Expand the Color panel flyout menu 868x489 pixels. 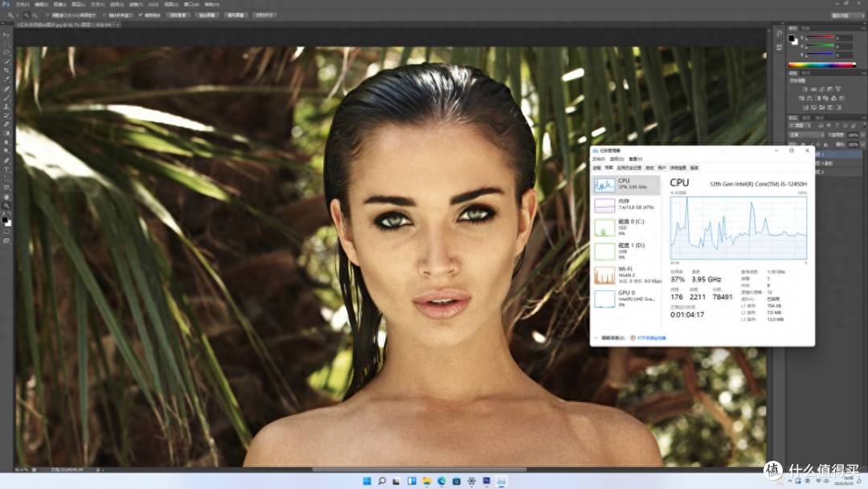[863, 28]
